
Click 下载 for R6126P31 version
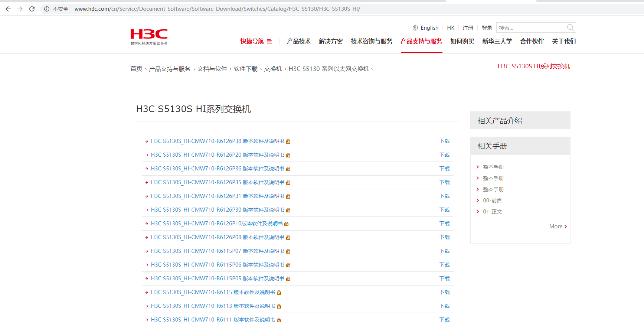pyautogui.click(x=445, y=196)
